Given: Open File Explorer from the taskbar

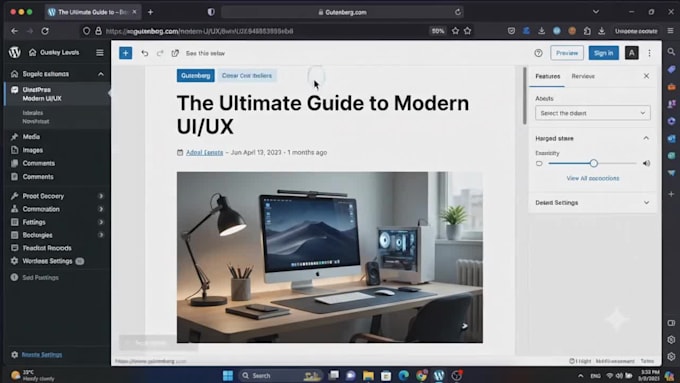Looking at the screenshot, I should tap(368, 375).
